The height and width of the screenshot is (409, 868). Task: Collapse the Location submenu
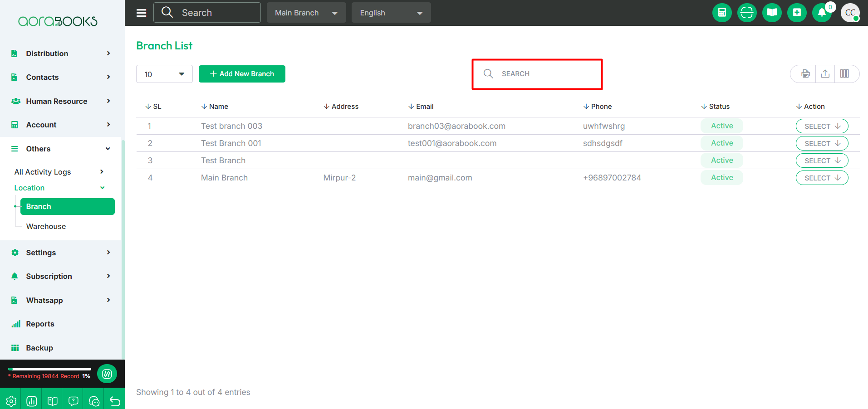59,188
